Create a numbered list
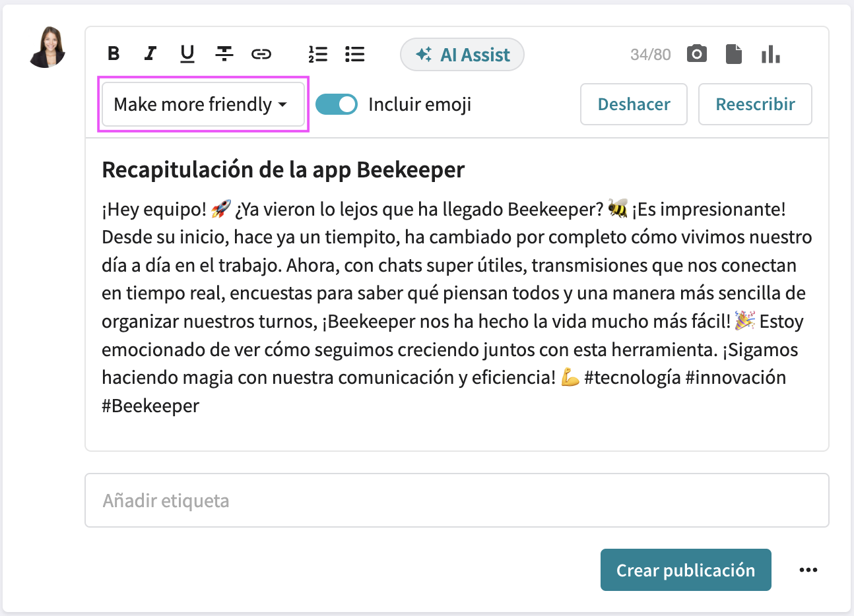Image resolution: width=854 pixels, height=616 pixels. click(318, 54)
